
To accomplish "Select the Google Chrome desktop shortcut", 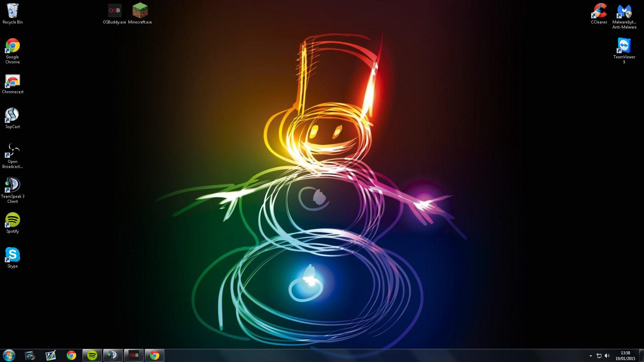I will [x=12, y=46].
